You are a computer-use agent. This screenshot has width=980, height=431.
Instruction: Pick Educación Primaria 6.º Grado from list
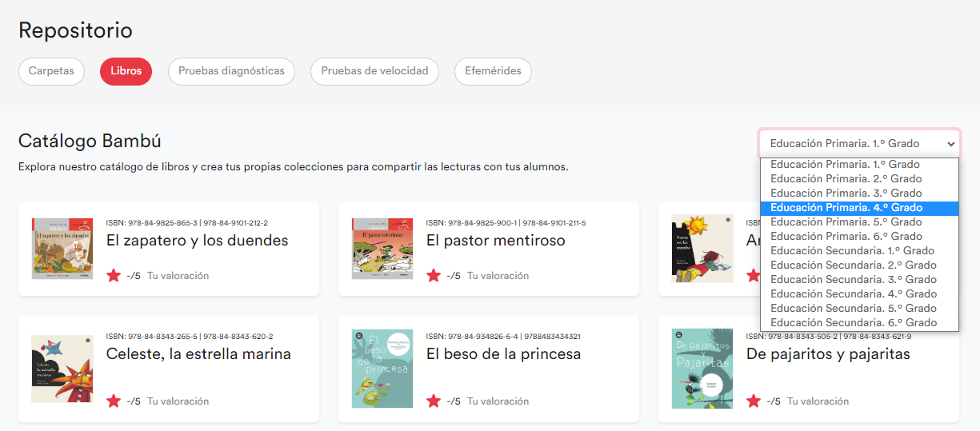(x=846, y=237)
